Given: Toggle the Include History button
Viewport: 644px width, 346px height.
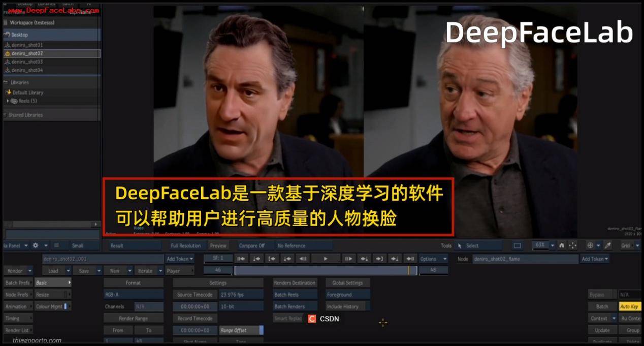Looking at the screenshot, I should (347, 306).
